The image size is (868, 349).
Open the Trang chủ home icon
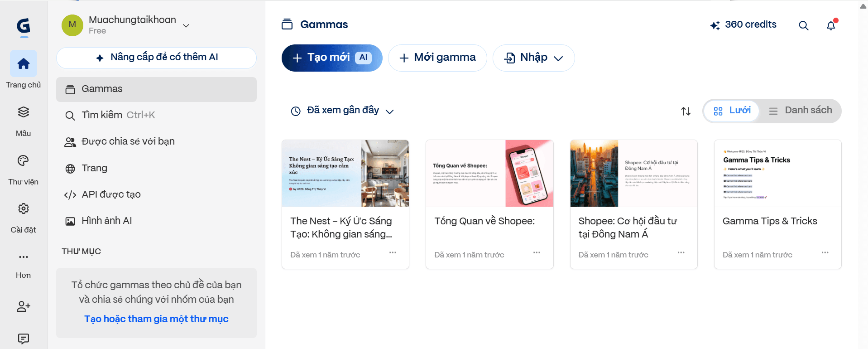[x=24, y=63]
